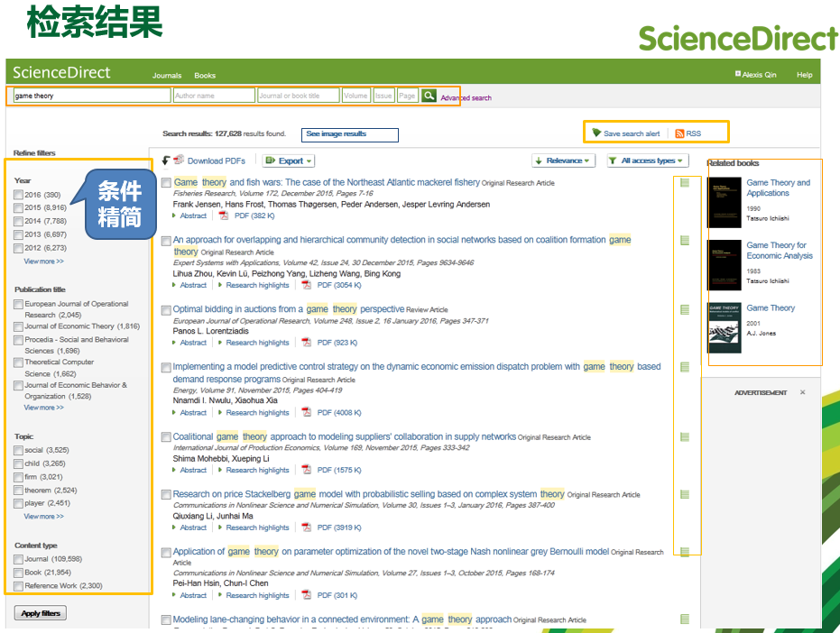The image size is (840, 633).
Task: Tick the Reference Work content filter
Action: coord(19,586)
